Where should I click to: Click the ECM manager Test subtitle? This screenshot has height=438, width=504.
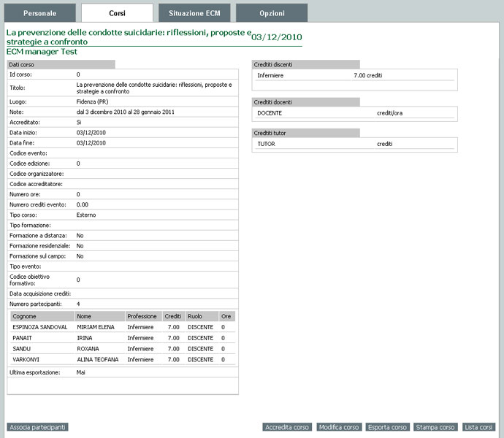pyautogui.click(x=42, y=52)
